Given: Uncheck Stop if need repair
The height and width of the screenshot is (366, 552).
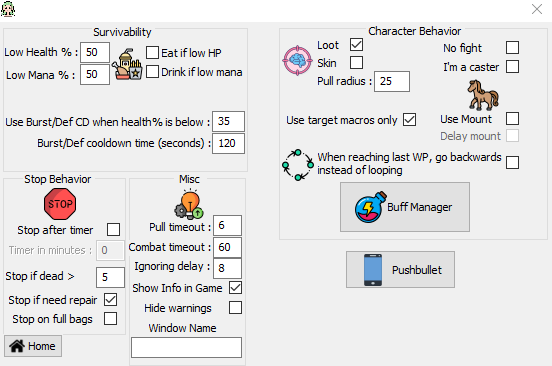Looking at the screenshot, I should coord(110,300).
